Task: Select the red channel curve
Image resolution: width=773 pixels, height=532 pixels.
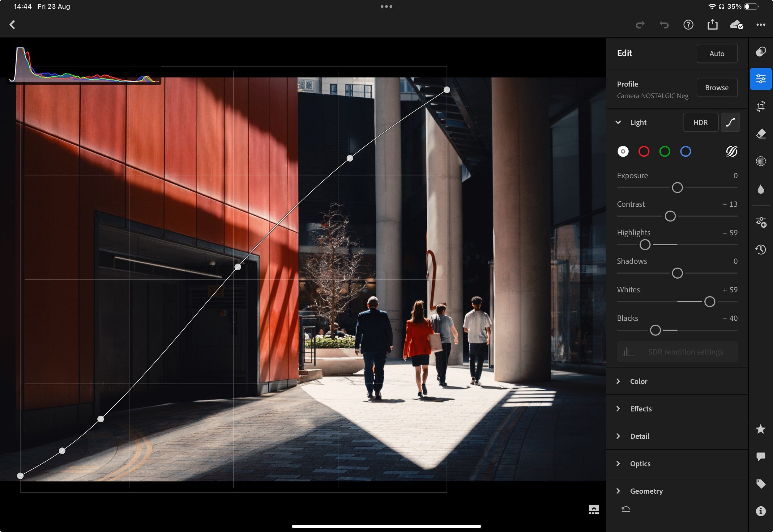Action: (643, 152)
